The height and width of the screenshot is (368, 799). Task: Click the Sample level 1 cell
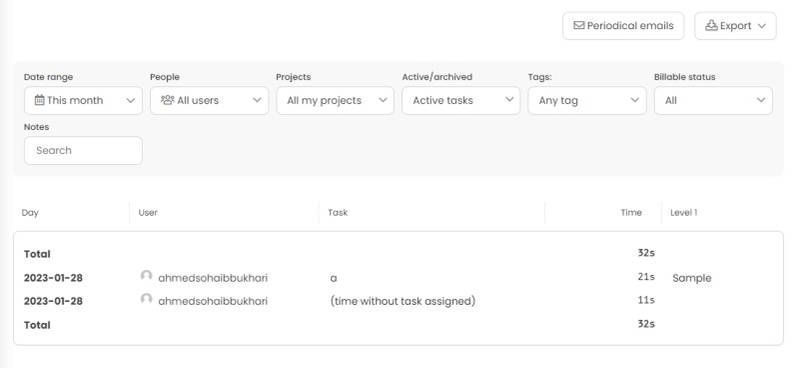(692, 278)
